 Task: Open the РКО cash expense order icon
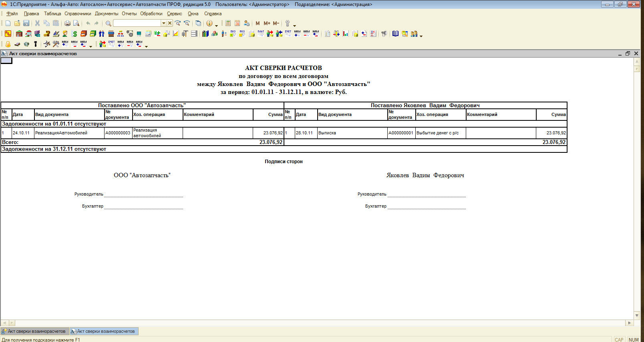[x=242, y=34]
